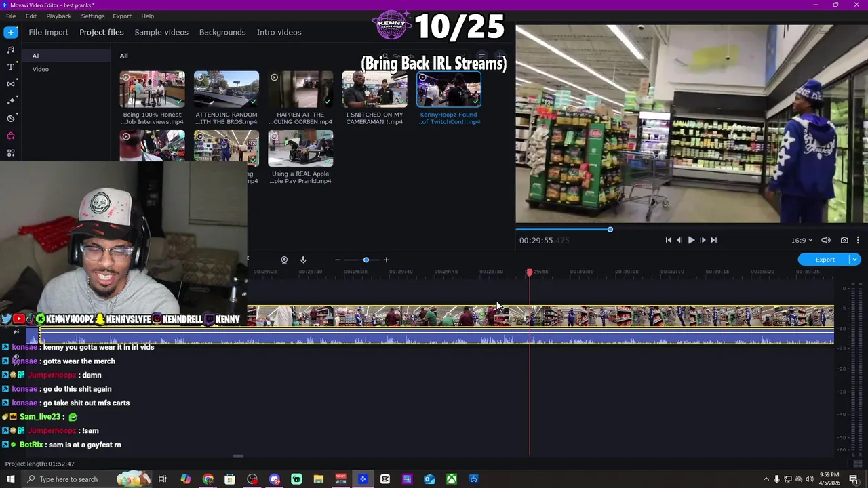Step forward one frame in preview
The image size is (868, 488).
(x=703, y=240)
